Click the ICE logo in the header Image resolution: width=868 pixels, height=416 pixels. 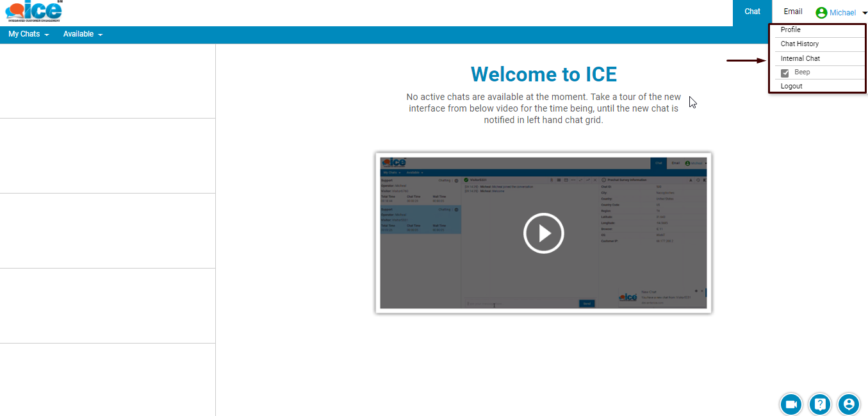33,12
